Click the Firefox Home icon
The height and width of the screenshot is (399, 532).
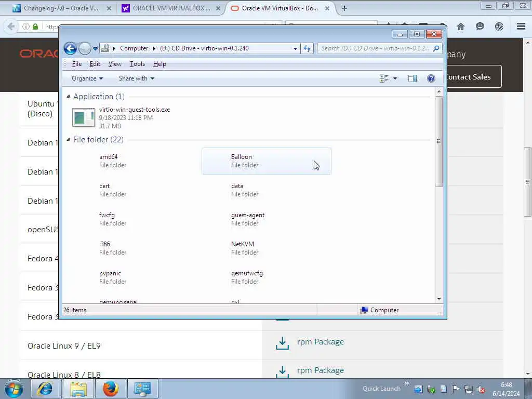(460, 26)
